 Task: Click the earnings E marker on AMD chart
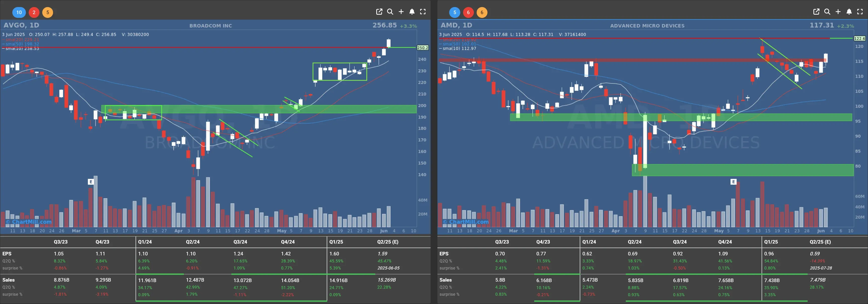733,182
